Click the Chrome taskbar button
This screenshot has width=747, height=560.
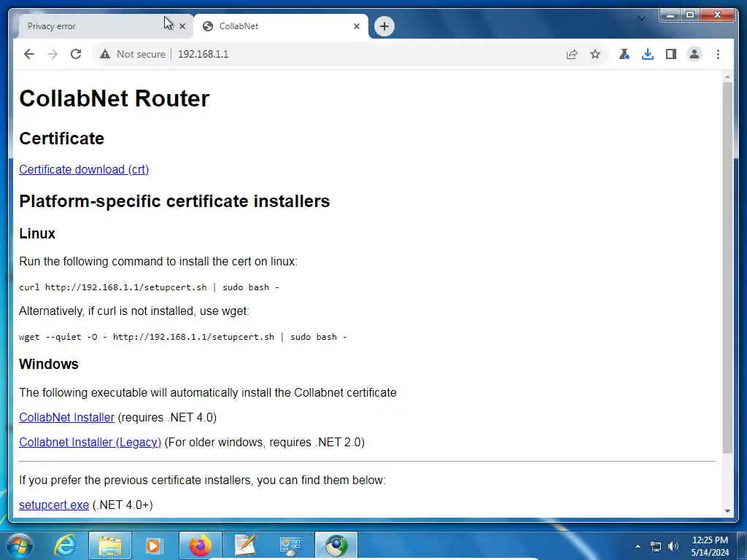[336, 545]
